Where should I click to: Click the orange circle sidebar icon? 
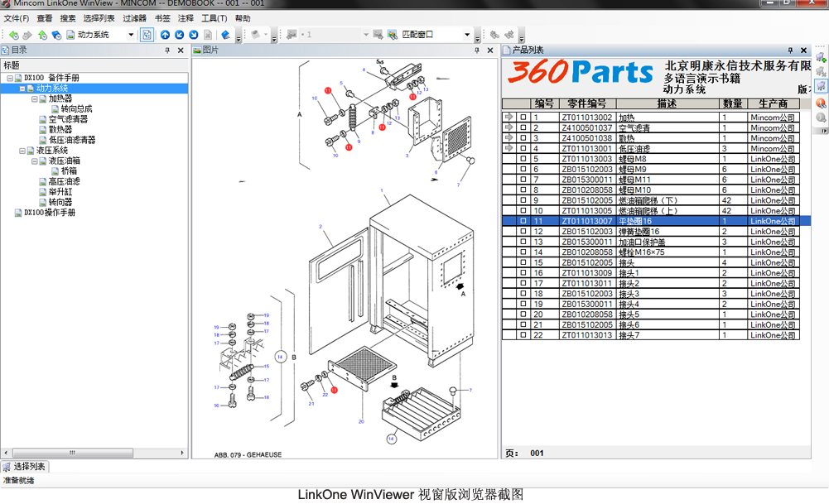[821, 103]
